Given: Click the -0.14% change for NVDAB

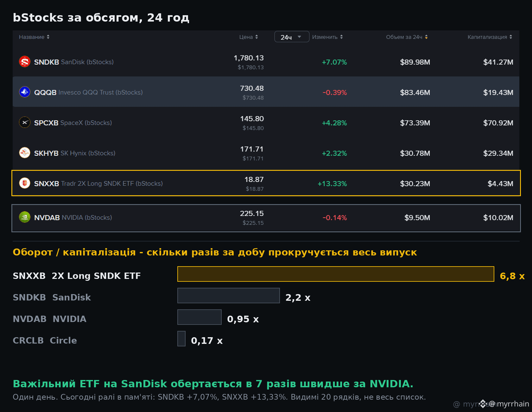Looking at the screenshot, I should [x=335, y=218].
